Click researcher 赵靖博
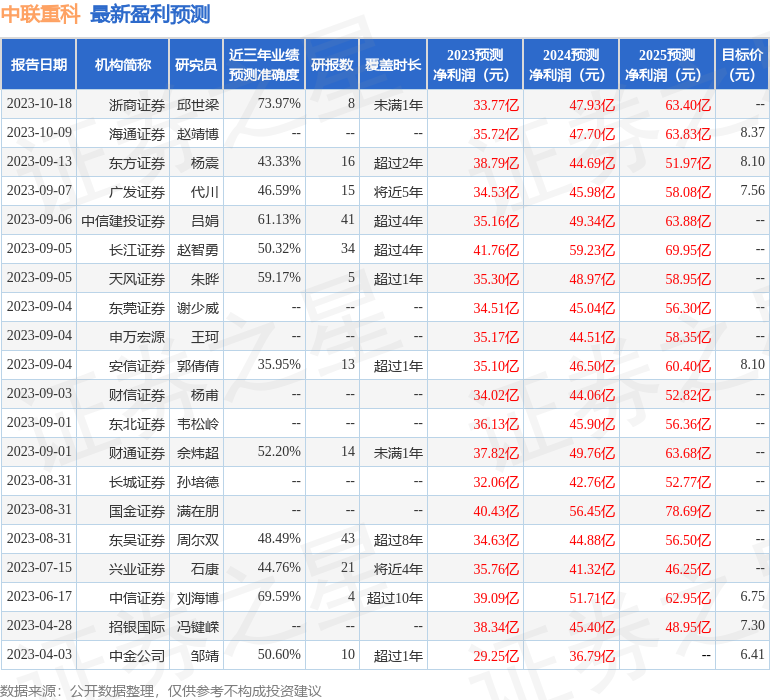This screenshot has height=700, width=770. (x=197, y=134)
